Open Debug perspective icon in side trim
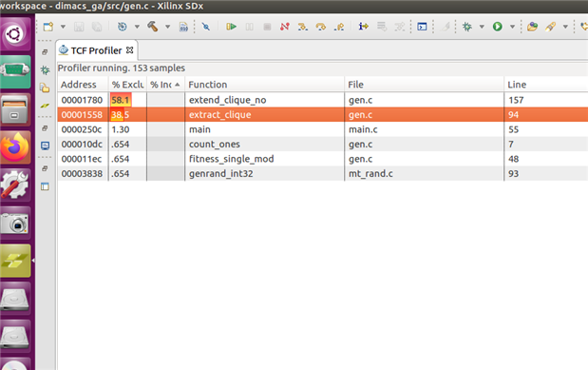Screen dimensions: 588x370 point(45,69)
